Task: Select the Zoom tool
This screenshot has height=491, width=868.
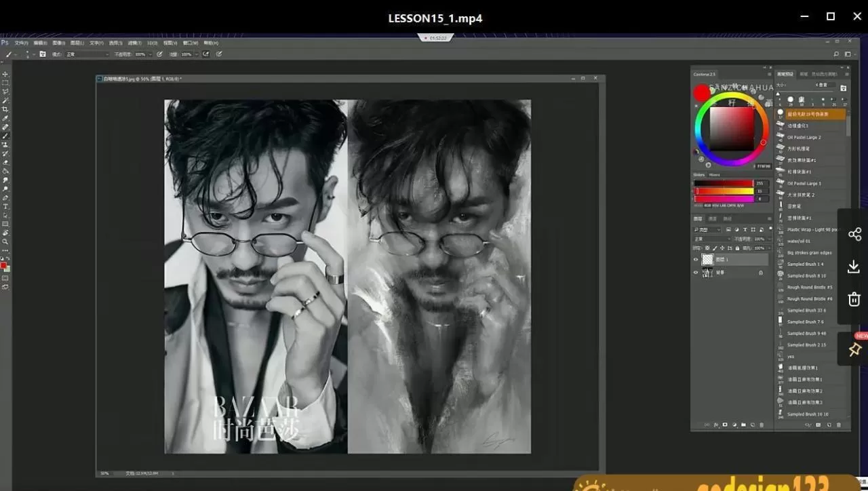Action: [x=5, y=241]
